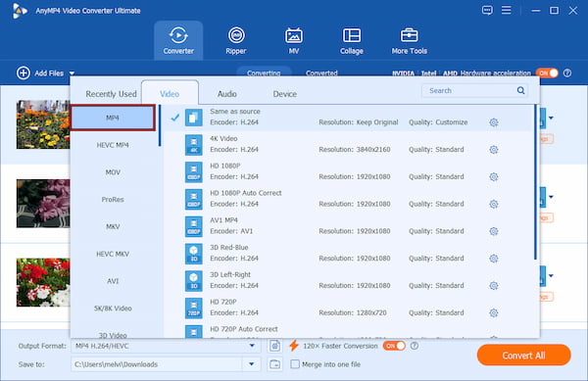
Task: Open the Collage module
Action: coord(352,40)
